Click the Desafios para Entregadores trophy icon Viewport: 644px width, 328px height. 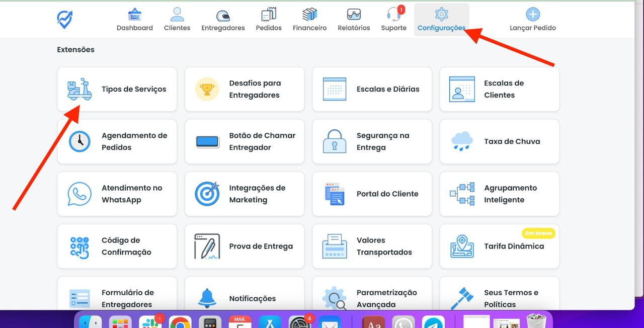coord(206,89)
